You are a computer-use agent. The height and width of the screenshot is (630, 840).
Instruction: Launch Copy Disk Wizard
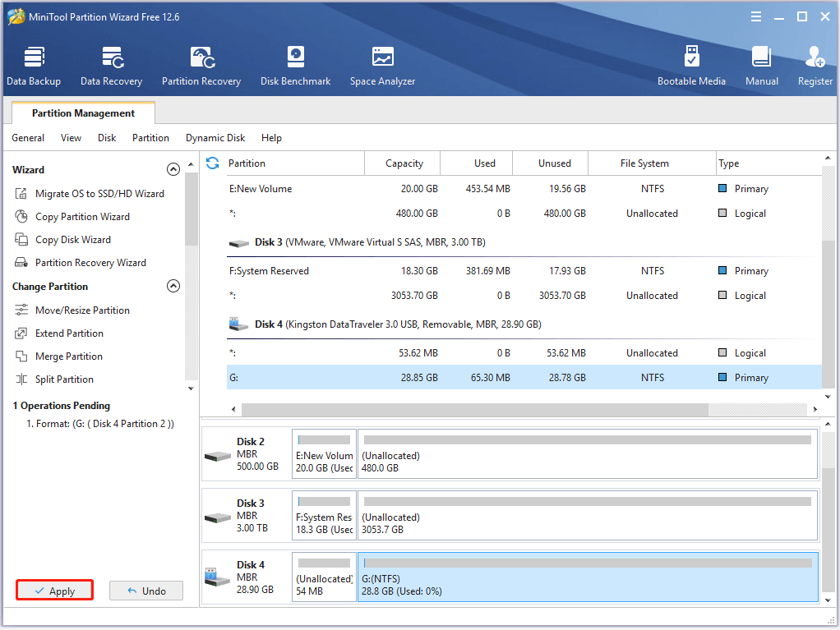point(62,239)
